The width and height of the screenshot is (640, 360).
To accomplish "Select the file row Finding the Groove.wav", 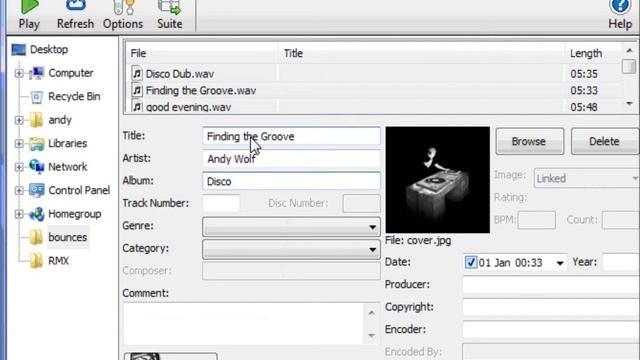I will pos(374,91).
